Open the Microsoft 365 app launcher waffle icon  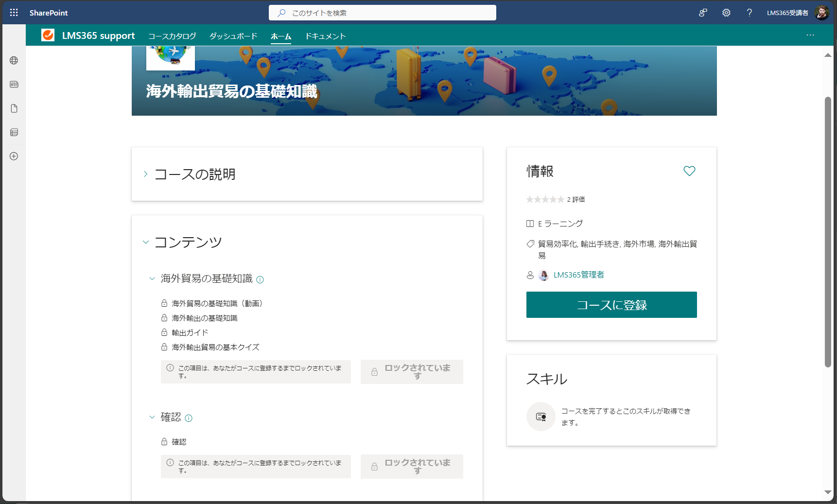tap(14, 13)
